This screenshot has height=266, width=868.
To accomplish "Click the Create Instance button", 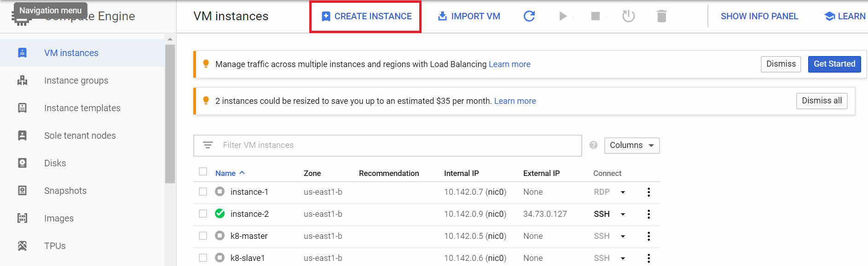I will (366, 17).
